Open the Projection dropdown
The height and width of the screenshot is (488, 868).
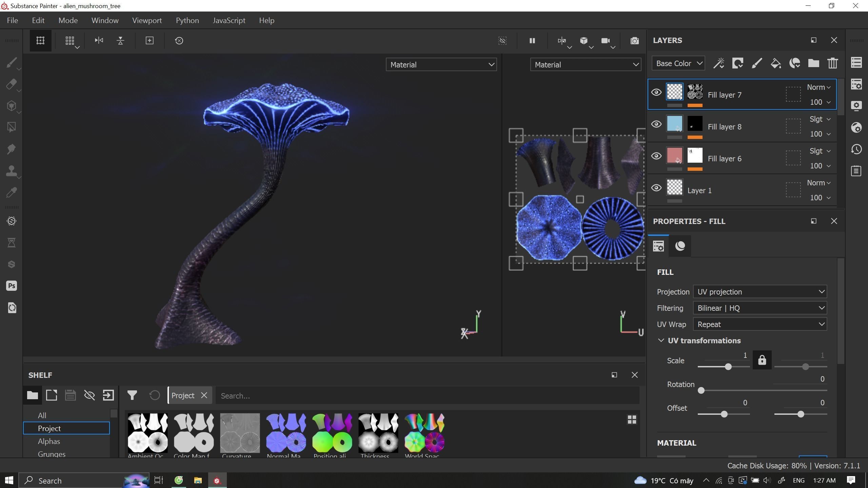tap(760, 291)
